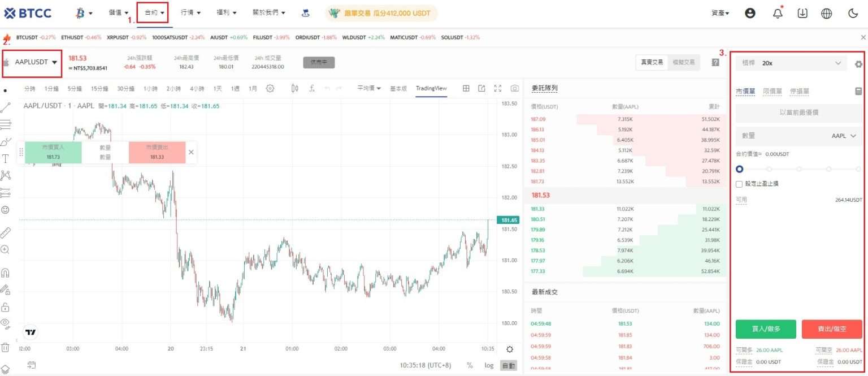Toggle log scale on price axis

tap(488, 365)
